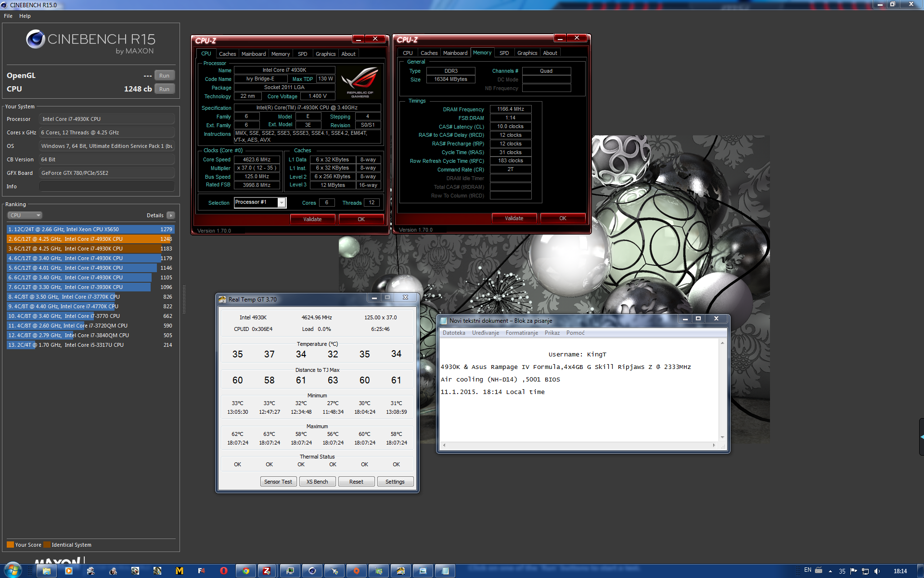
Task: Click Sensor Test in Real Temp
Action: tap(278, 482)
